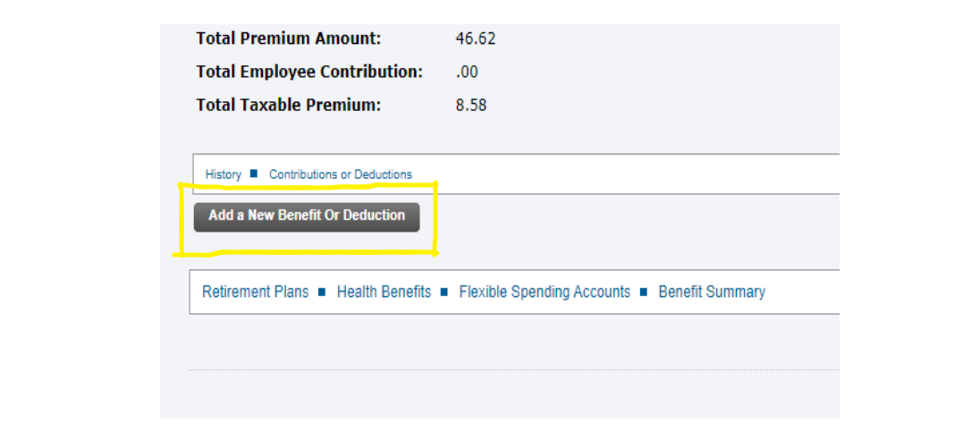Select the 46.62 premium value
The height and width of the screenshot is (440, 980).
476,38
